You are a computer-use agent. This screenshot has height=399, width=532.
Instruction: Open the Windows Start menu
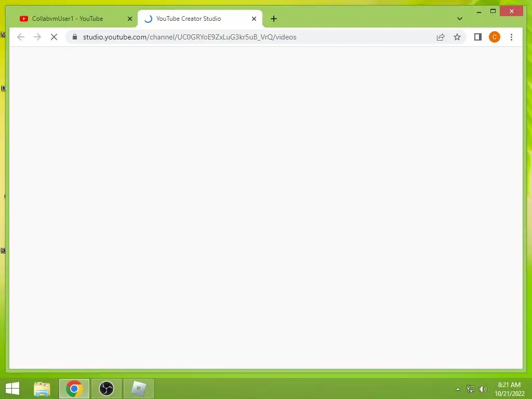(12, 389)
